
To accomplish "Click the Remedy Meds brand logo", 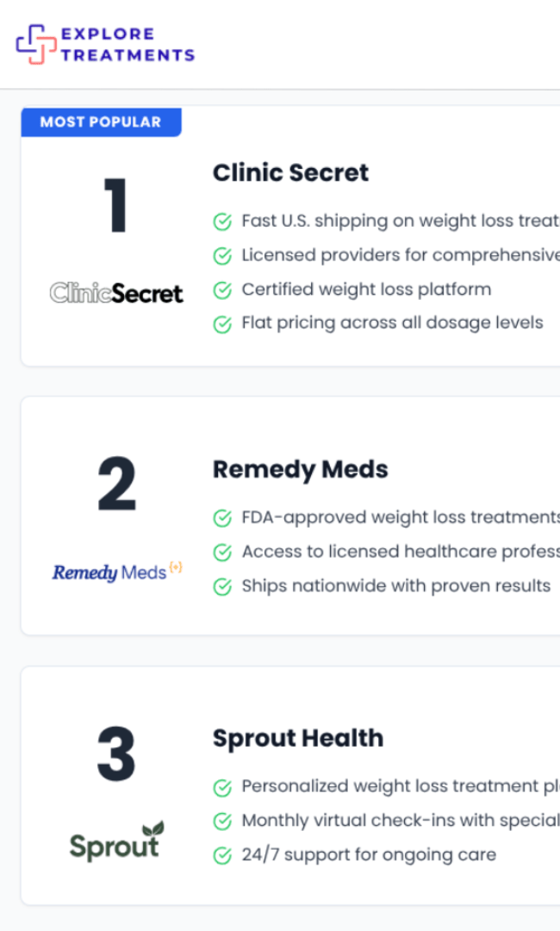I will tap(117, 572).
